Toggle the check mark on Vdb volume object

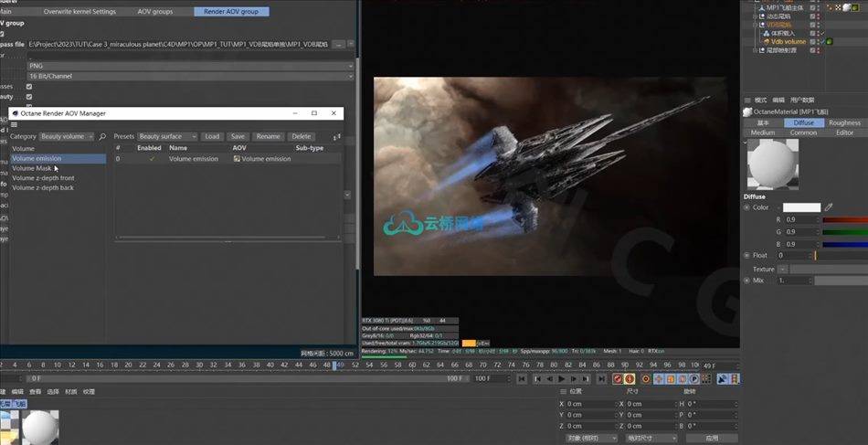pos(823,41)
